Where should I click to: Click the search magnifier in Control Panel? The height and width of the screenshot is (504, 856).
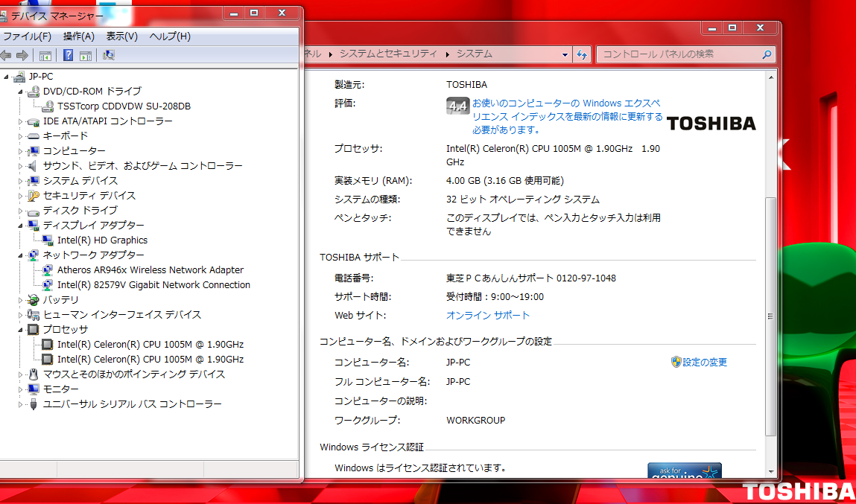point(767,54)
